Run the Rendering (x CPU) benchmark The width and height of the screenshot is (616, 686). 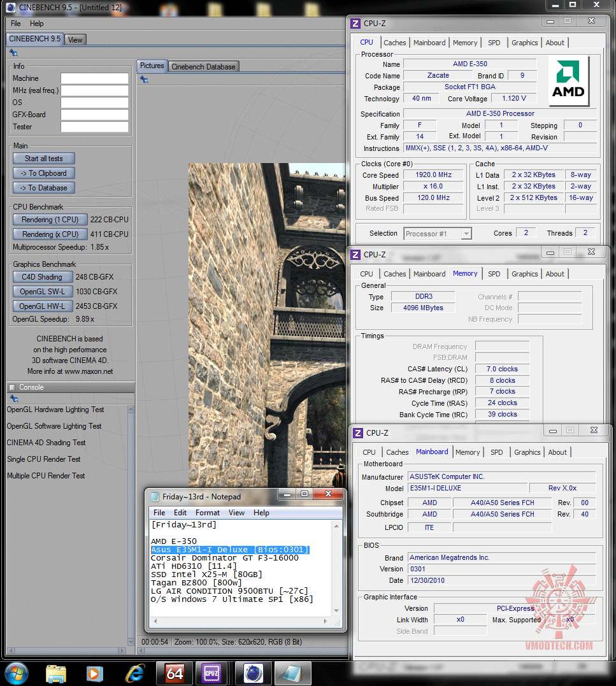click(50, 234)
